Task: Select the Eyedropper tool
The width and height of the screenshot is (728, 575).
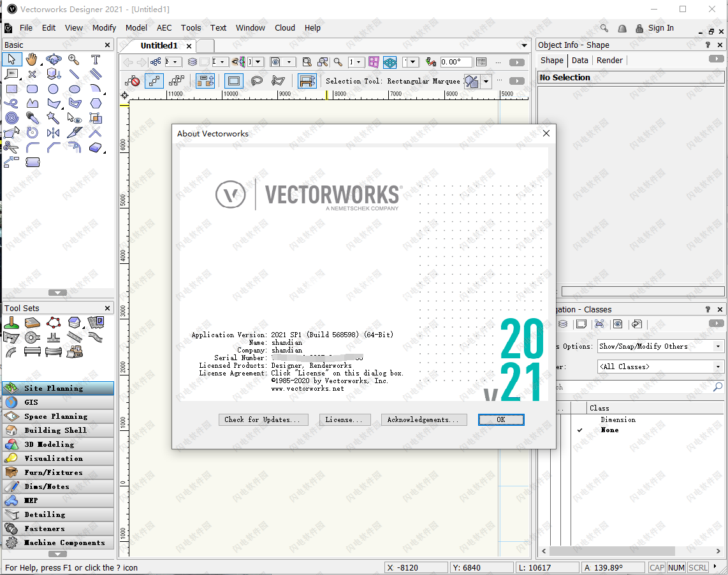Action: (32, 118)
